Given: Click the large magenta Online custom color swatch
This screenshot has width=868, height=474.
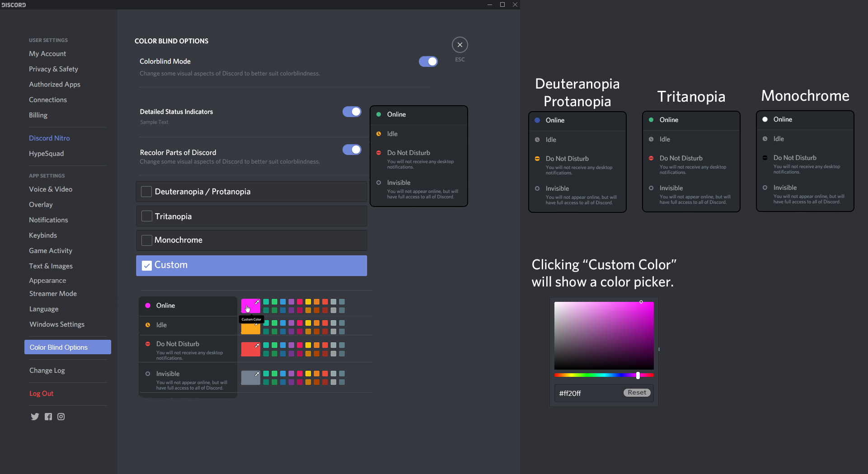Looking at the screenshot, I should coord(250,306).
